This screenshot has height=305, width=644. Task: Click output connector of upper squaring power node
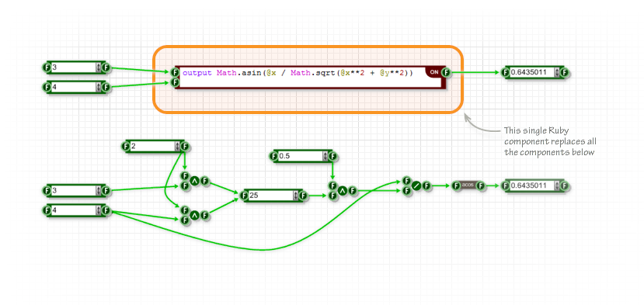[x=204, y=181]
